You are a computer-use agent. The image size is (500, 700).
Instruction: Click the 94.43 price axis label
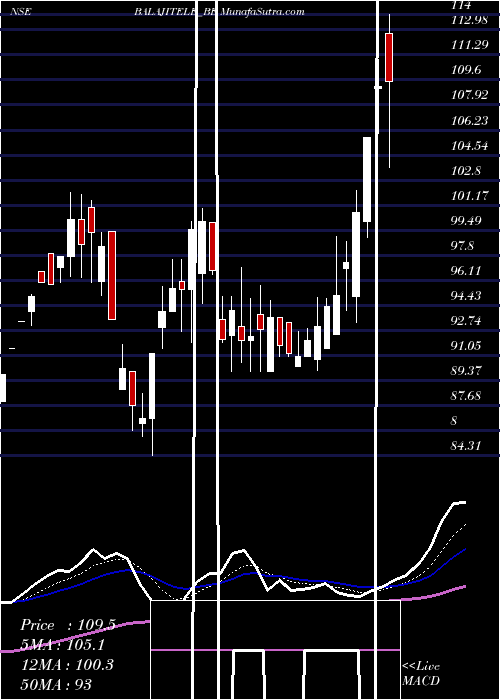click(466, 296)
